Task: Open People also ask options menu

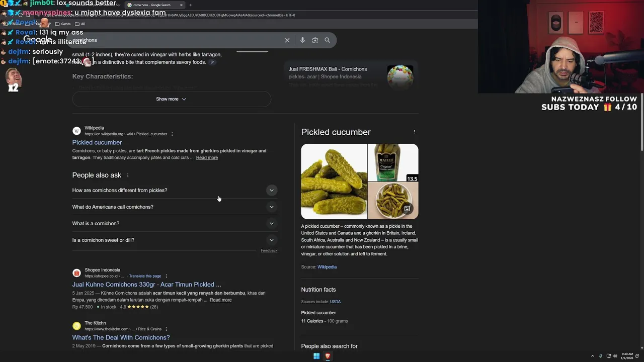Action: click(x=128, y=175)
